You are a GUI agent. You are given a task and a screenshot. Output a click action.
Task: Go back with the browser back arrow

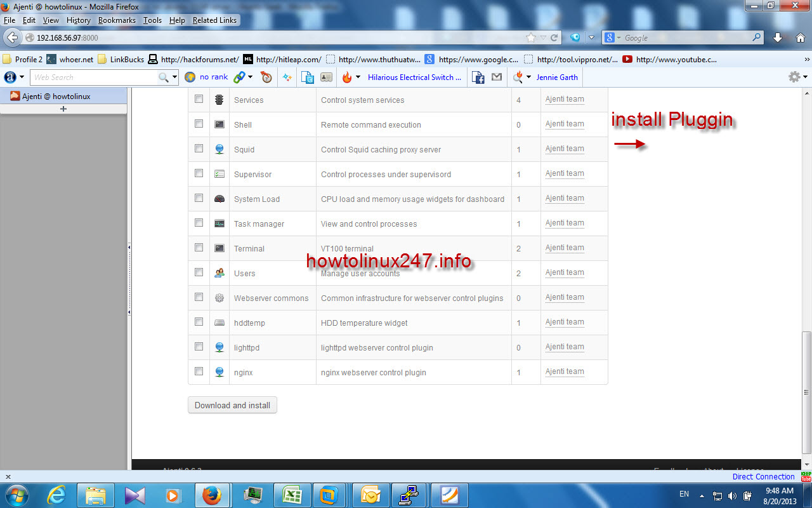click(12, 37)
